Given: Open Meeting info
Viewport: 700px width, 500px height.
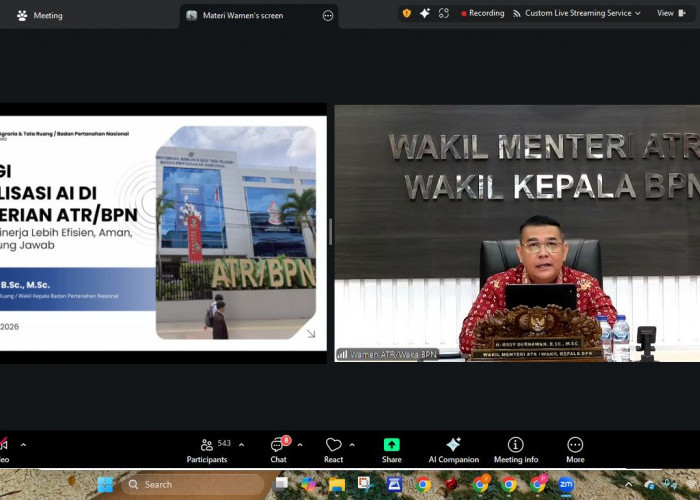Looking at the screenshot, I should click(516, 450).
